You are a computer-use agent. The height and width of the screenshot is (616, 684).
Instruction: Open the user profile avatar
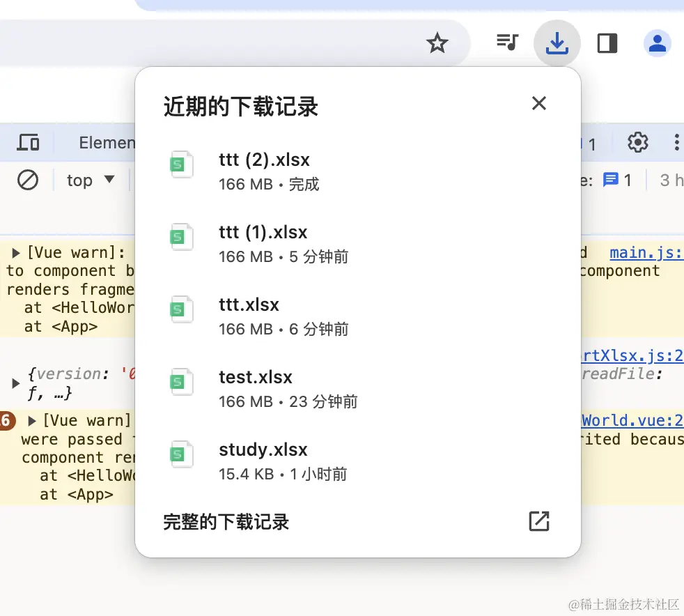(x=658, y=43)
